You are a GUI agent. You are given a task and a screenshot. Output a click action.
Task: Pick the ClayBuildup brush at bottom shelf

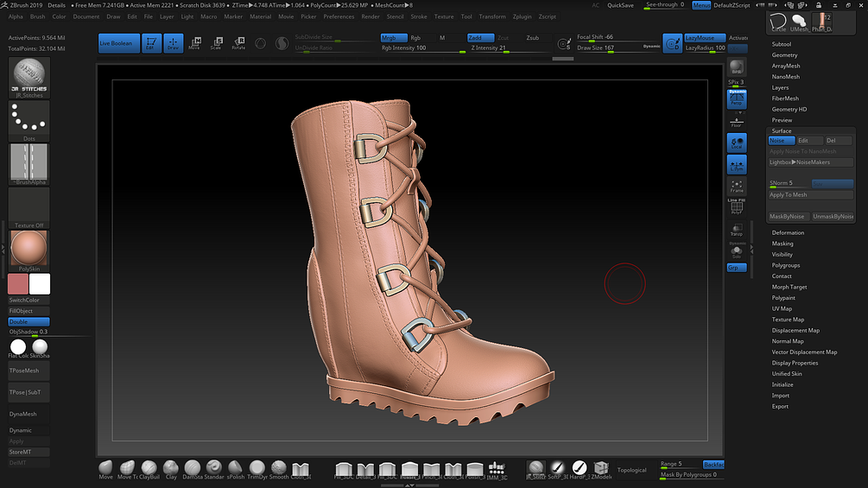[149, 468]
